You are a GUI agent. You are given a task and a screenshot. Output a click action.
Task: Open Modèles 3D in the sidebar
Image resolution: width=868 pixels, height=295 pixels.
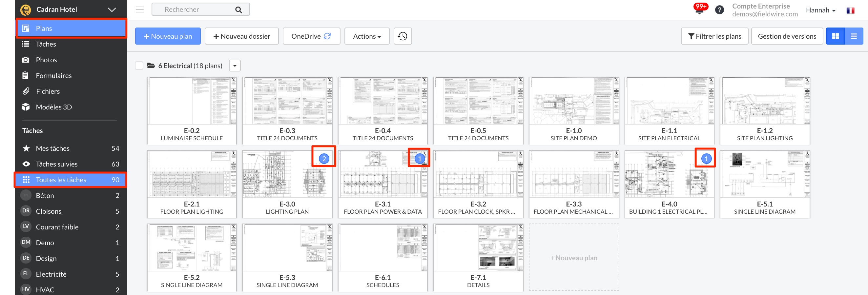71,107
